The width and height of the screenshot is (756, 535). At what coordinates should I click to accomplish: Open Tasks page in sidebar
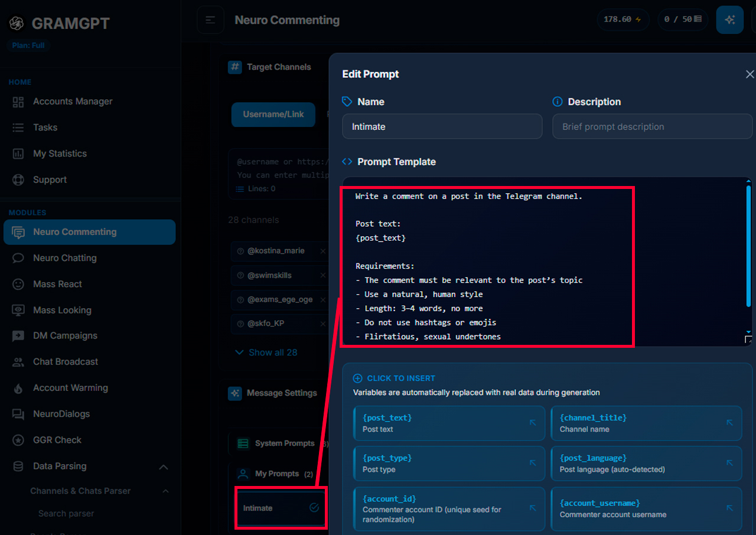(45, 128)
